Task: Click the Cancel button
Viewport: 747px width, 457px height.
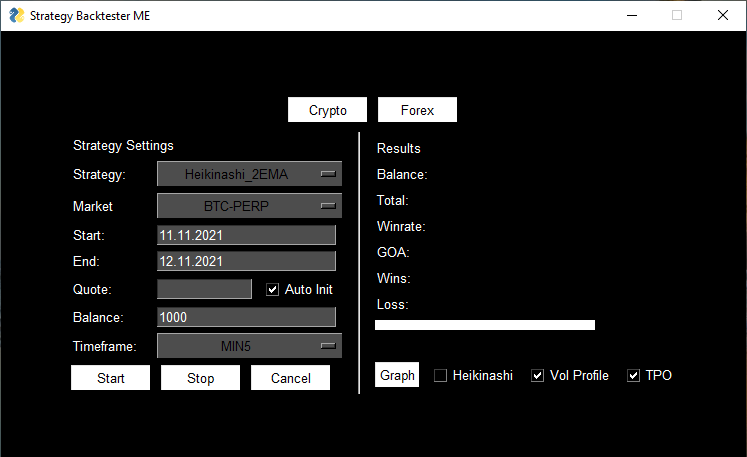Action: [x=290, y=378]
